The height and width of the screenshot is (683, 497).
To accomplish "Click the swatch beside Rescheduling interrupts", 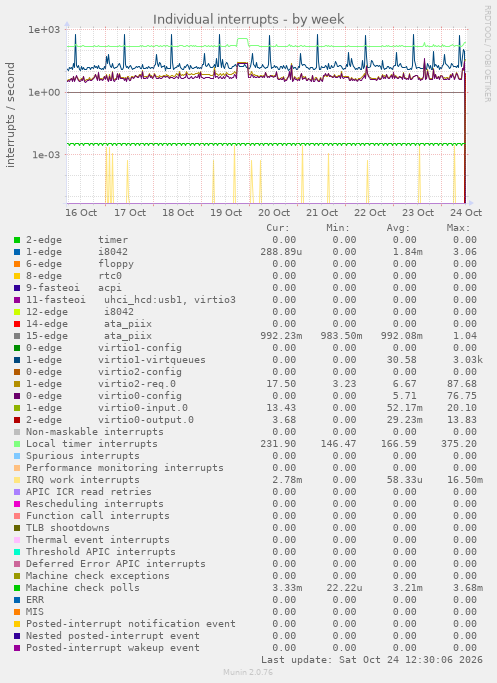I will click(x=17, y=504).
